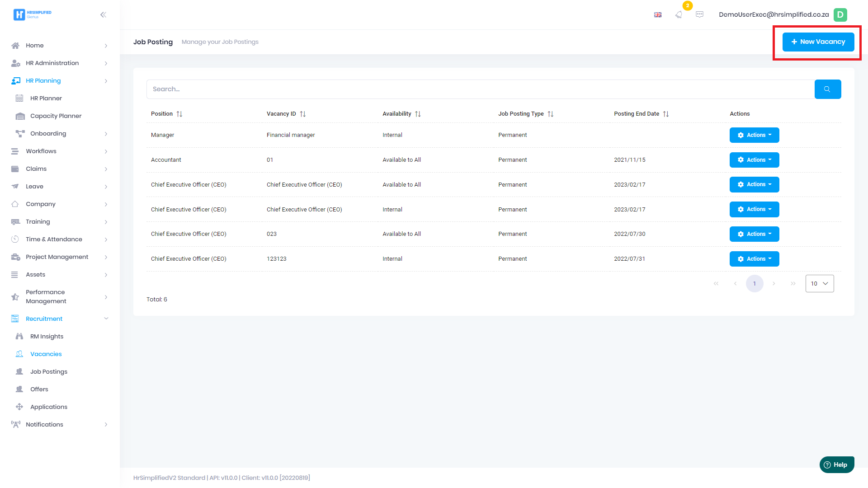Open Job Postings in sidebar

tap(49, 371)
